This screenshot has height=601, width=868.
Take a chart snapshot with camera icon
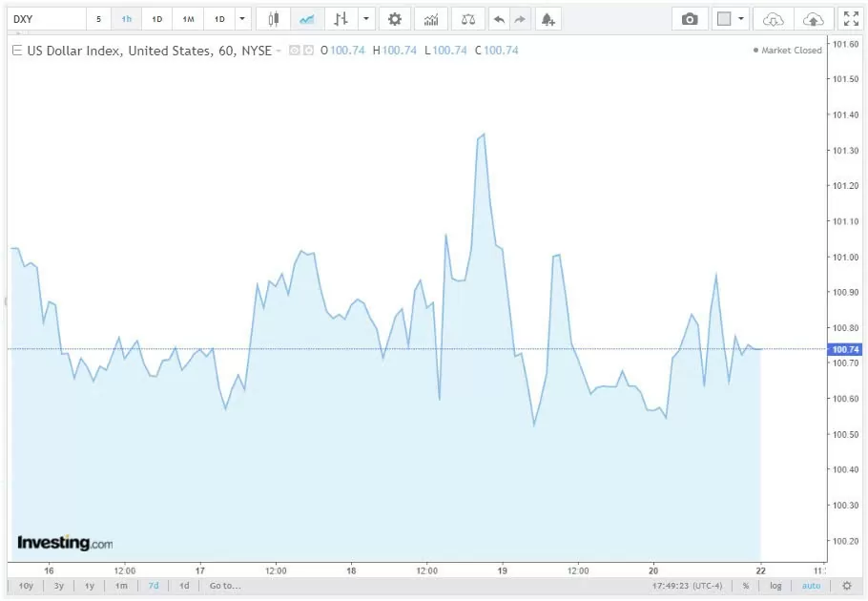[x=690, y=19]
